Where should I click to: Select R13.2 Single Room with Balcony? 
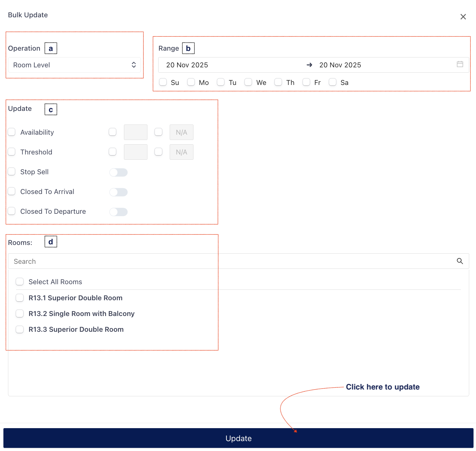click(x=20, y=314)
